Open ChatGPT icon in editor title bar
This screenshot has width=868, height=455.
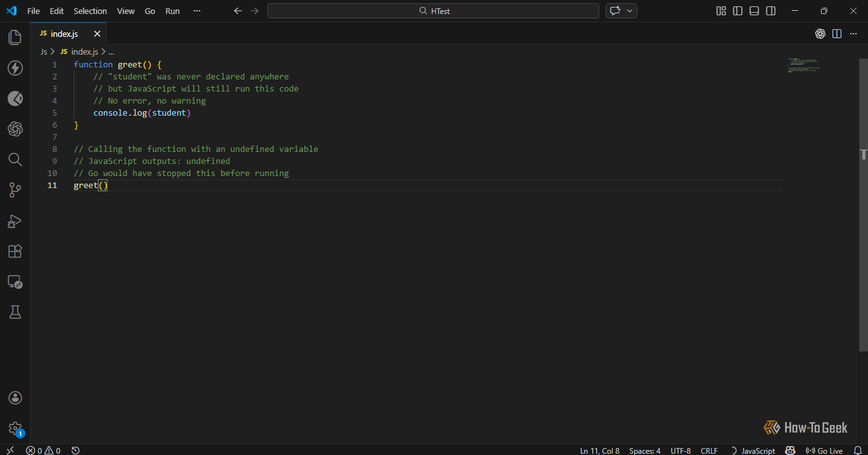click(820, 34)
